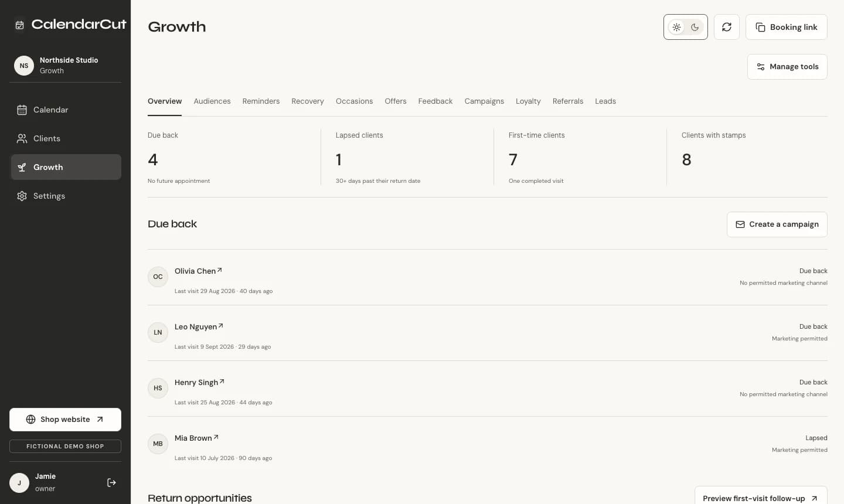Switch to the Overview tab
Image resolution: width=844 pixels, height=504 pixels.
pyautogui.click(x=165, y=101)
